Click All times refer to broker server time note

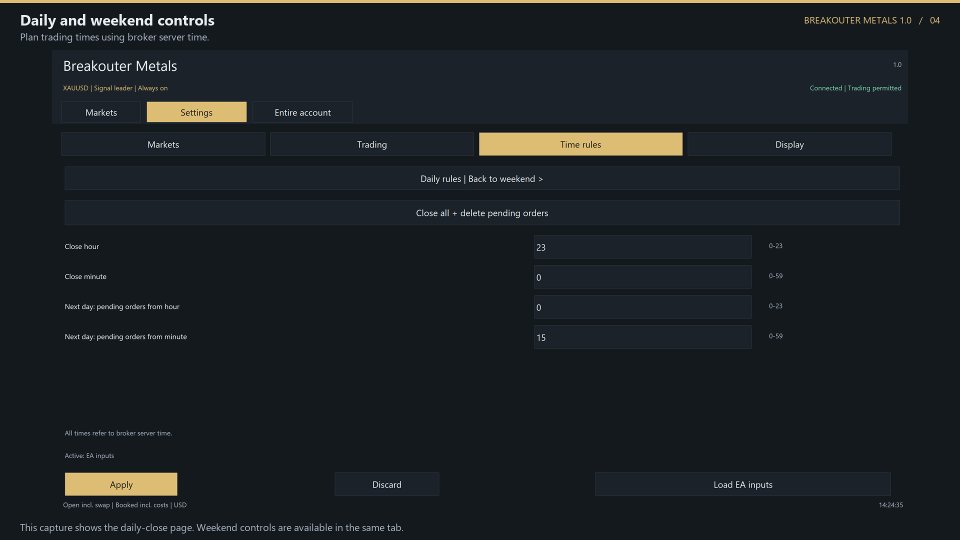tap(118, 433)
